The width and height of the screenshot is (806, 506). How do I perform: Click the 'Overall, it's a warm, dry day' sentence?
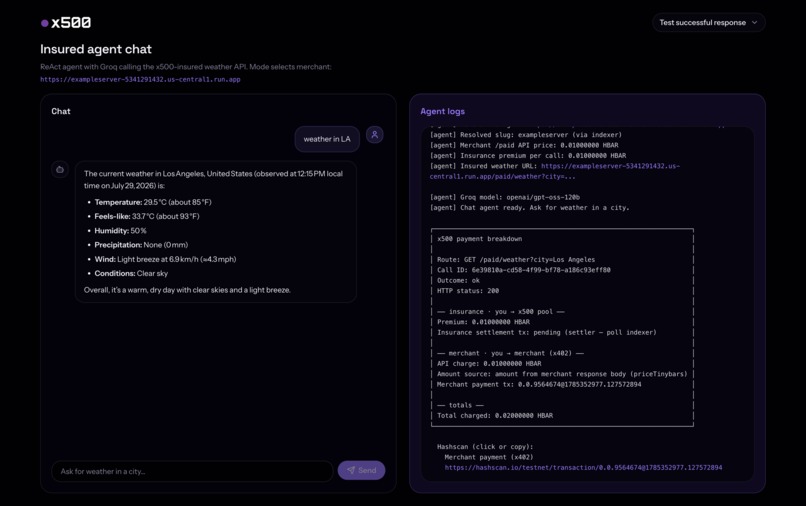point(187,290)
